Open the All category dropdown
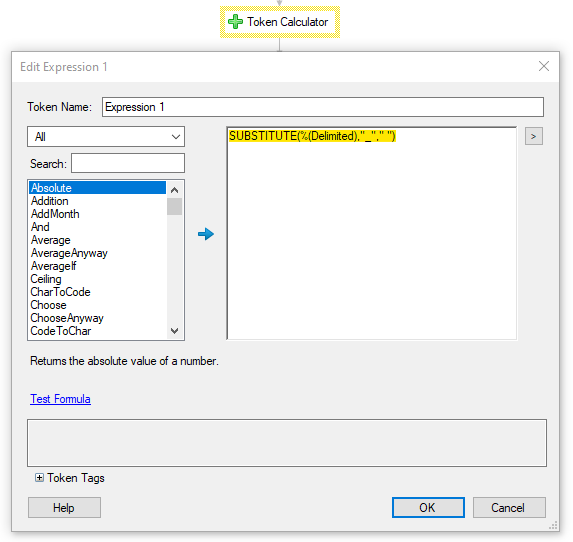Image resolution: width=573 pixels, height=542 pixels. click(106, 137)
